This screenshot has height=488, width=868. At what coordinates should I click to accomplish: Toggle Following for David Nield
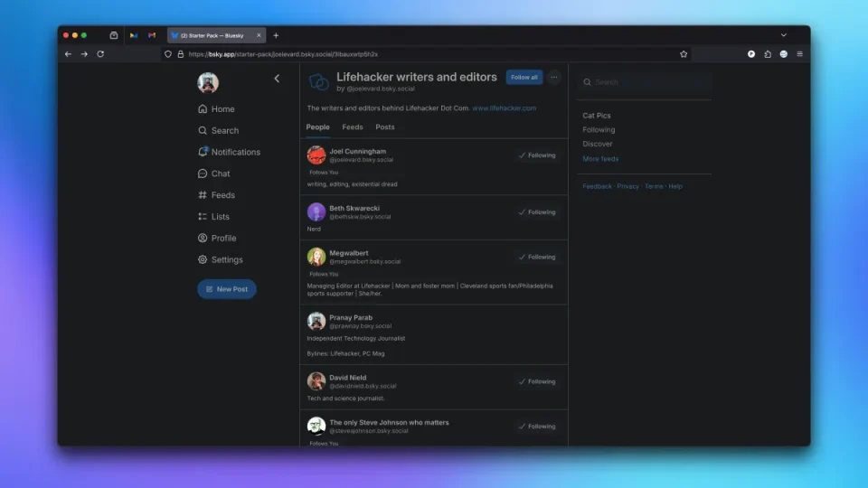(x=537, y=381)
